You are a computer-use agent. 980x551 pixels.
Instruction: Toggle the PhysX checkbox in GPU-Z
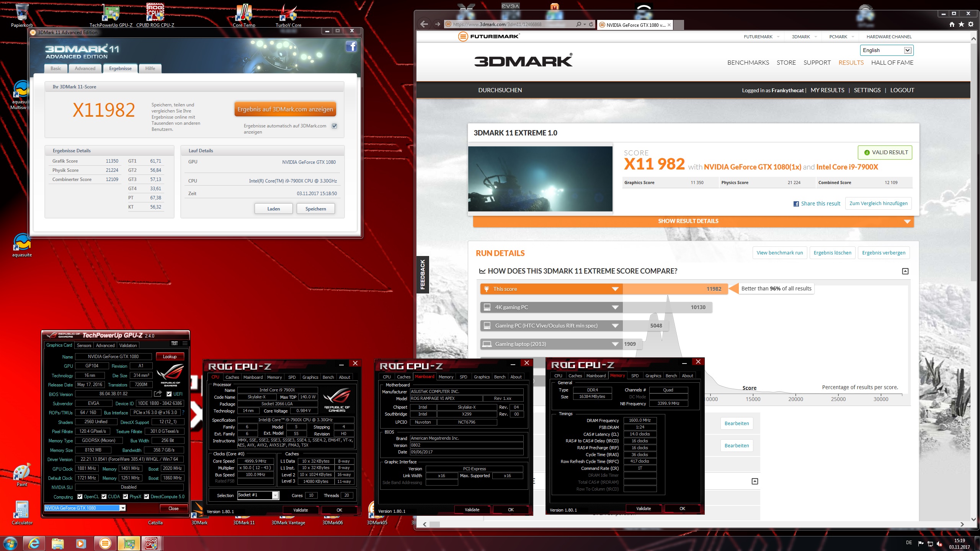tap(125, 497)
